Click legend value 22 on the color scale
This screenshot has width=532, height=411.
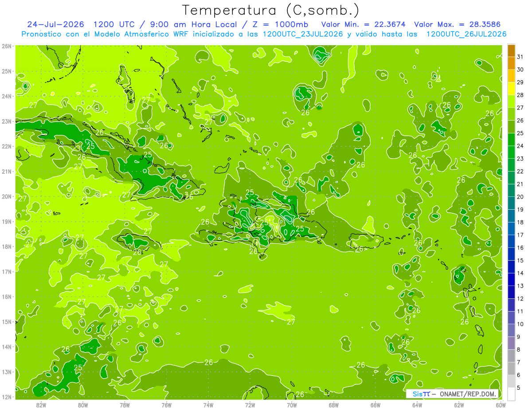[x=520, y=171]
